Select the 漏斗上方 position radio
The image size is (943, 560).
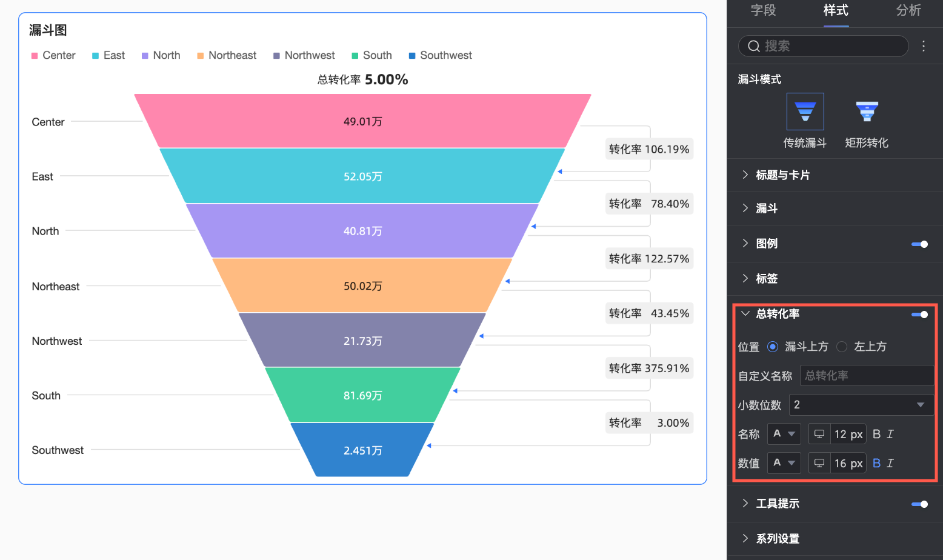coord(773,347)
